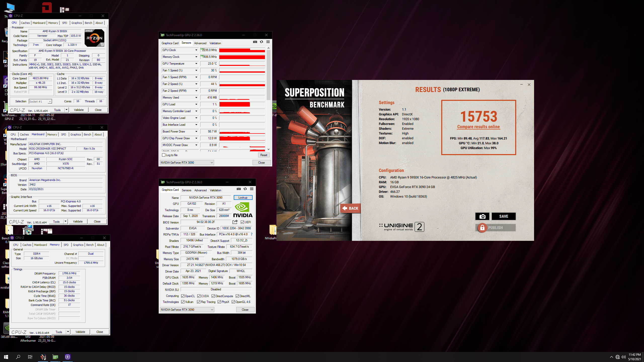644x362 pixels.
Task: Switch to Advanced tab in GPU-Z Sensors window
Action: pos(200,43)
